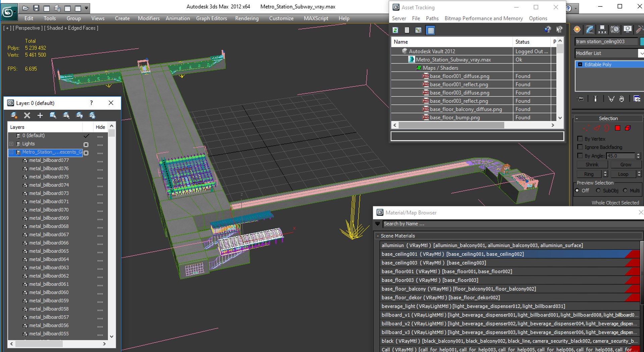The image size is (644, 352).
Task: Open Bitmap Performance and Memory menu
Action: [x=484, y=18]
